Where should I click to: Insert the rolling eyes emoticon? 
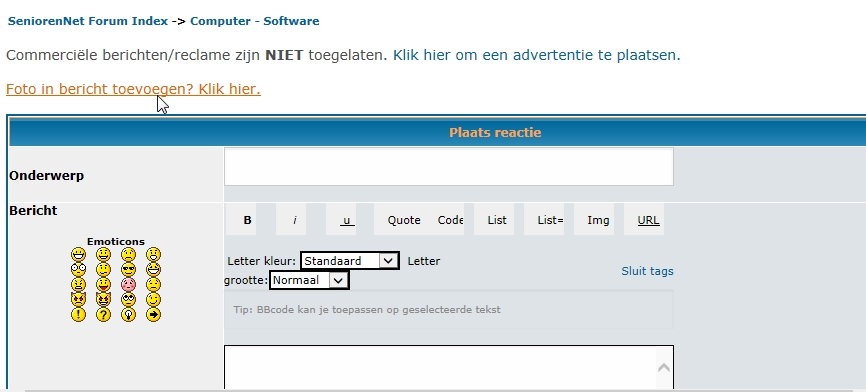(129, 299)
